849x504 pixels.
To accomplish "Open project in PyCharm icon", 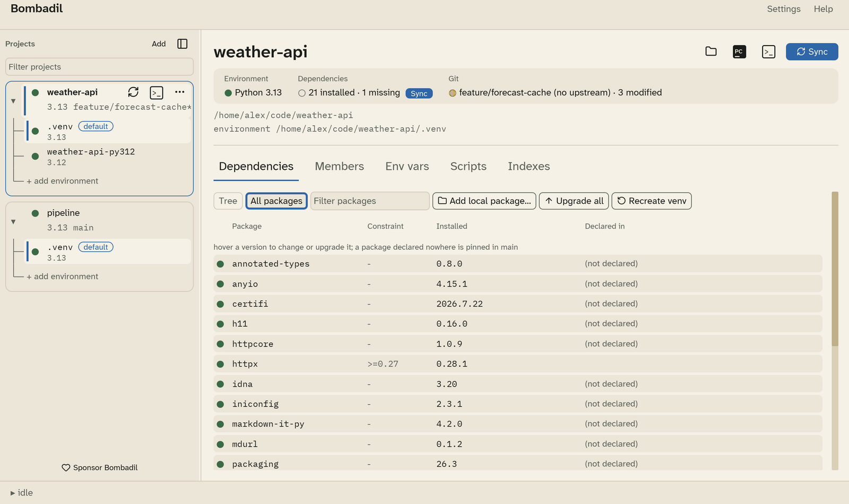I will pyautogui.click(x=739, y=51).
